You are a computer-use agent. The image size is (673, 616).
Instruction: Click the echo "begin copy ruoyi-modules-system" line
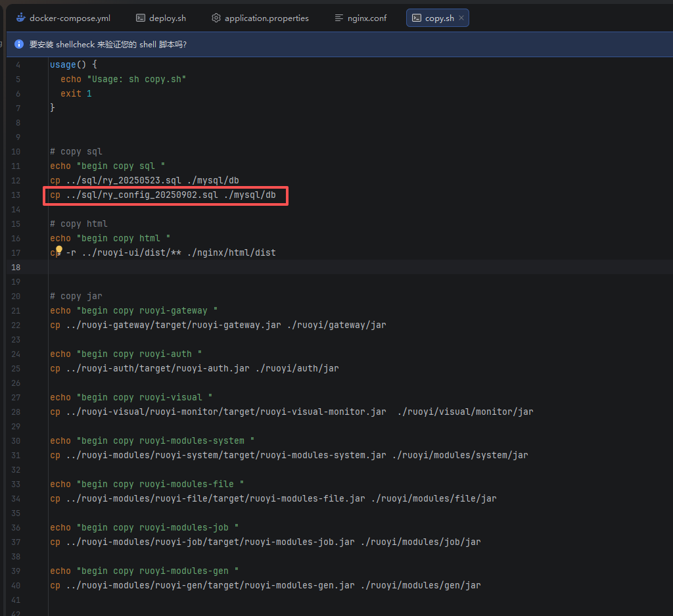pyautogui.click(x=152, y=441)
